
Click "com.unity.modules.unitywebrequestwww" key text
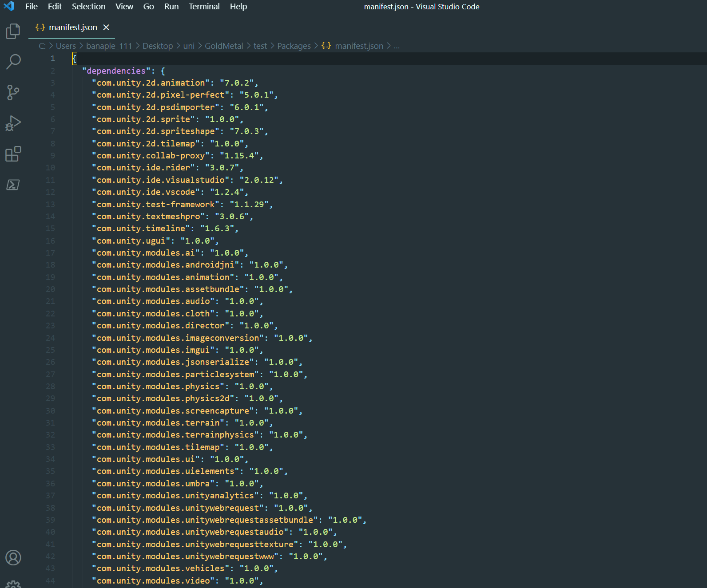pyautogui.click(x=185, y=556)
